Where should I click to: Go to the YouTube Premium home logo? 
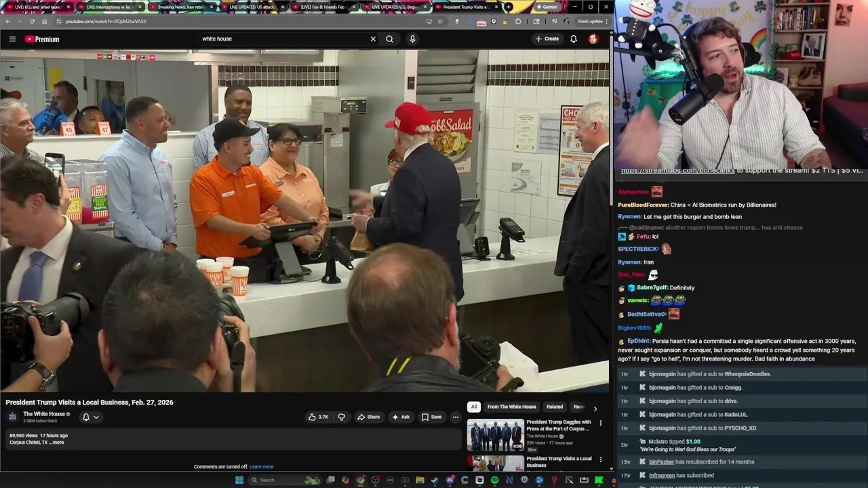42,39
